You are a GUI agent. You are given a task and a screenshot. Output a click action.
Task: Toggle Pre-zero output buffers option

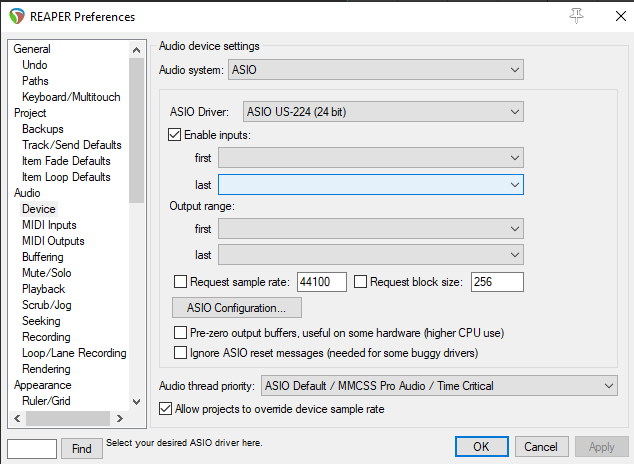tap(181, 332)
